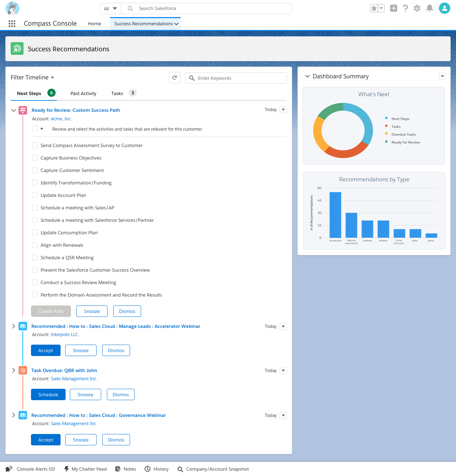This screenshot has width=456, height=476.
Task: Open the All search scope dropdown
Action: click(x=110, y=9)
